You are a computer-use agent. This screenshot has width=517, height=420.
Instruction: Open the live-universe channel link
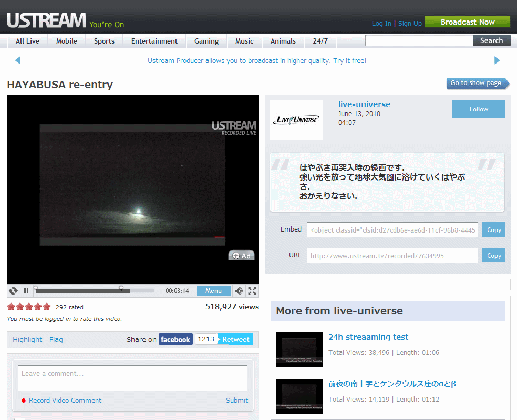pos(364,104)
